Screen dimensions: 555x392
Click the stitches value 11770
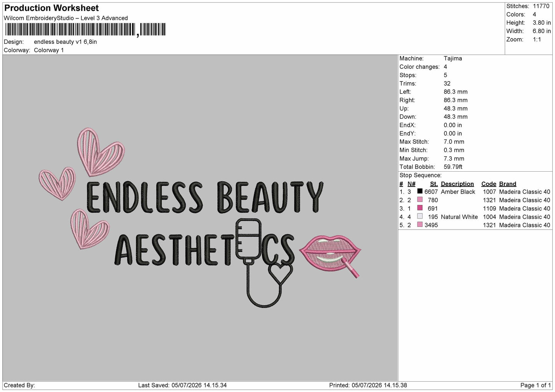541,6
